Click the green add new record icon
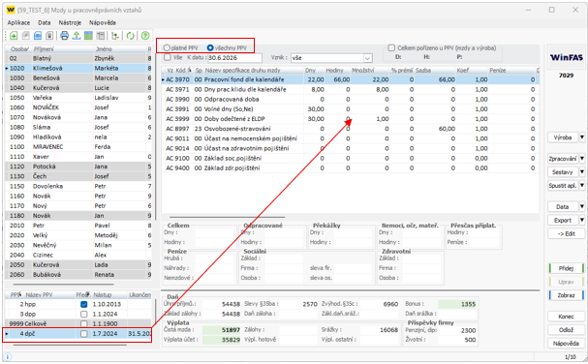The width and height of the screenshot is (588, 364). [x=14, y=36]
